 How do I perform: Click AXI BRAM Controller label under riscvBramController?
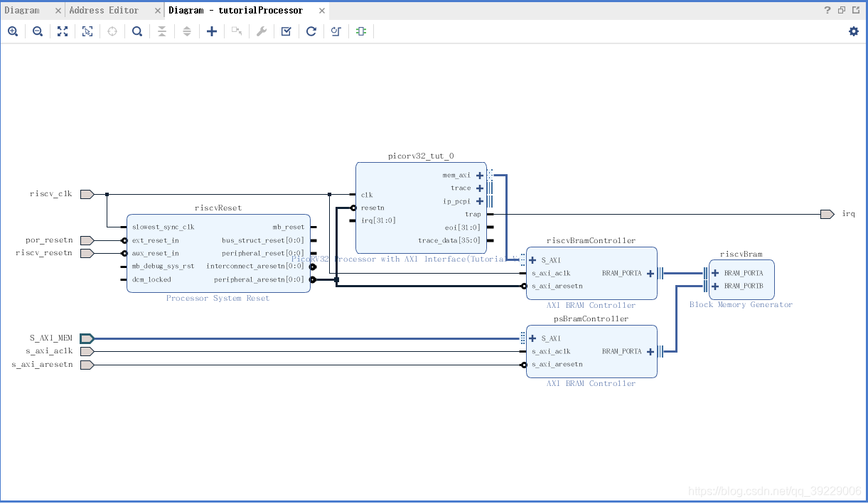pyautogui.click(x=591, y=306)
